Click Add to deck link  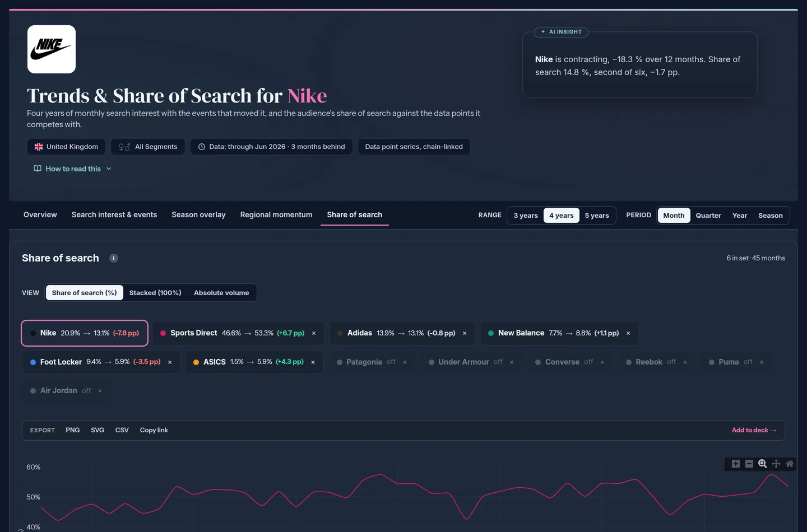pyautogui.click(x=754, y=430)
